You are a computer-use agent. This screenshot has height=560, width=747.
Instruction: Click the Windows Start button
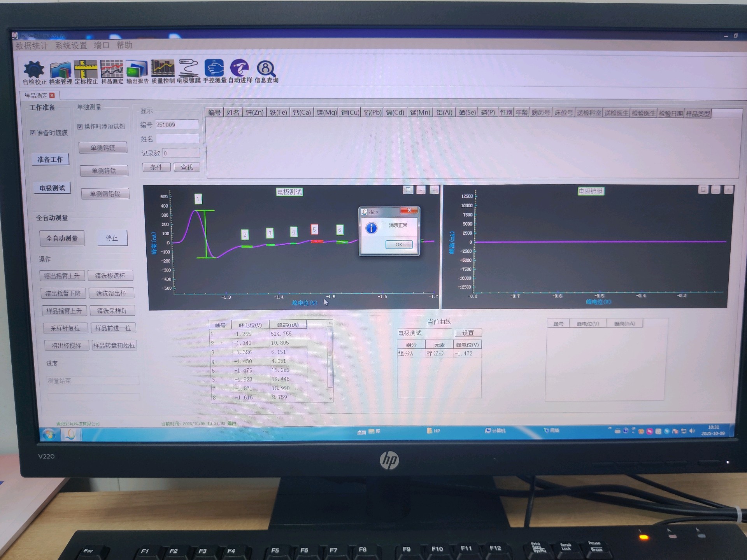pos(49,434)
